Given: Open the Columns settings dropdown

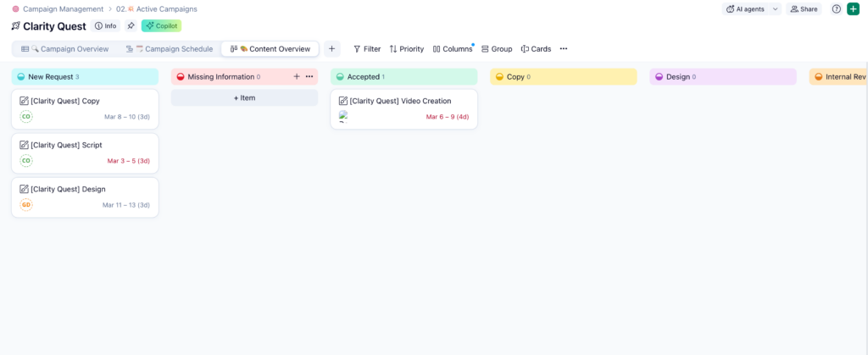Looking at the screenshot, I should click(x=453, y=49).
